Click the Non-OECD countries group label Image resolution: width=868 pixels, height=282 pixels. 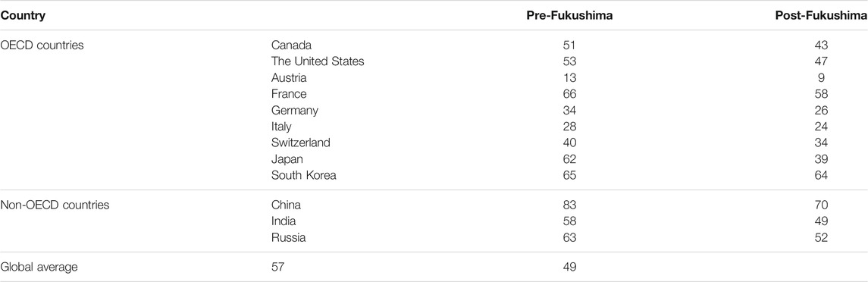point(55,205)
